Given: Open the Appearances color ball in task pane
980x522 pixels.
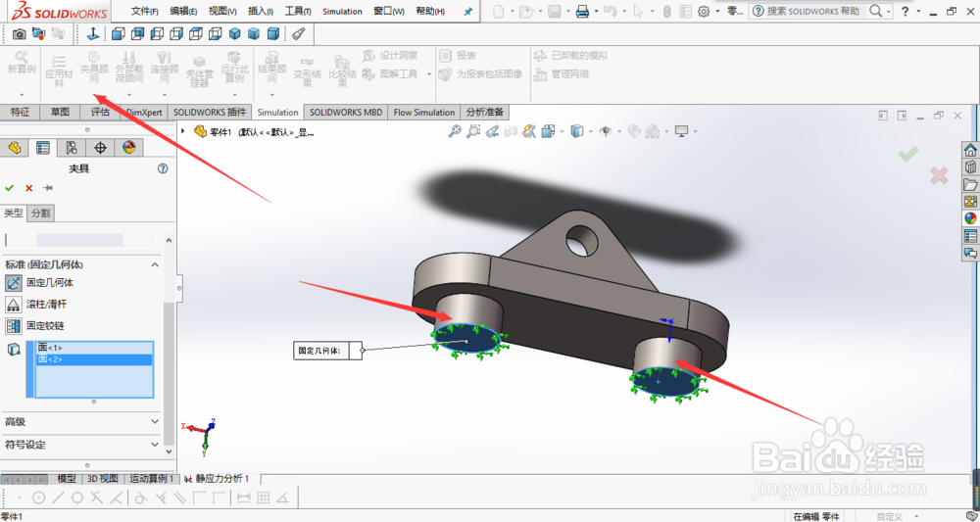Looking at the screenshot, I should 970,218.
